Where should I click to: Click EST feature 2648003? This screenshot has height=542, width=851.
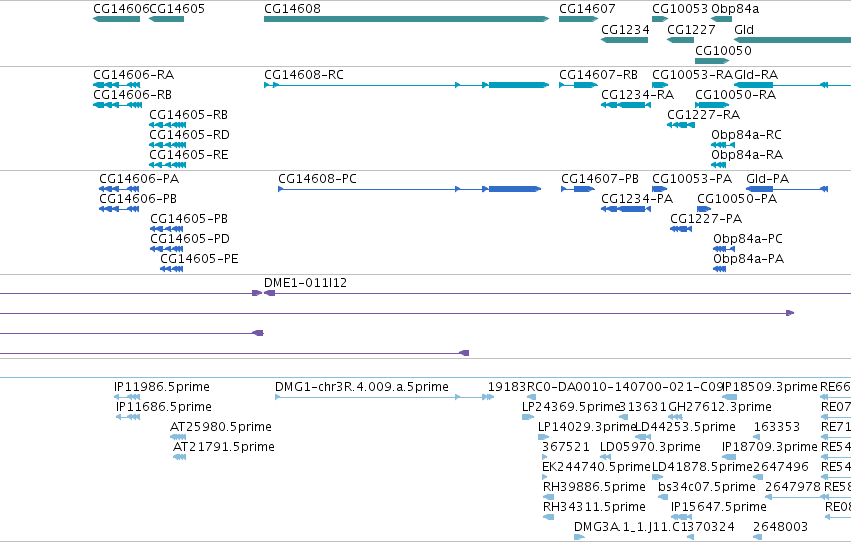click(x=758, y=538)
